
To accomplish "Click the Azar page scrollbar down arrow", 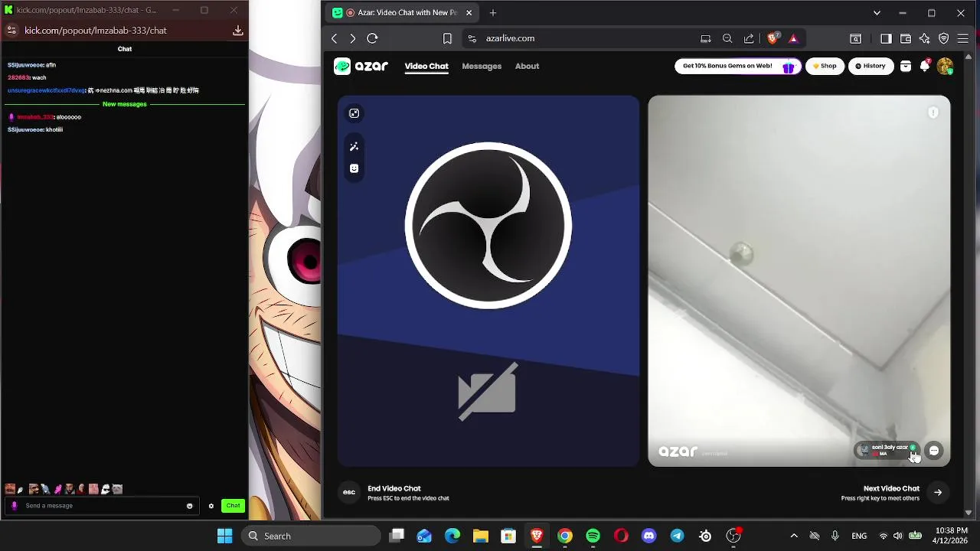I will [x=969, y=513].
